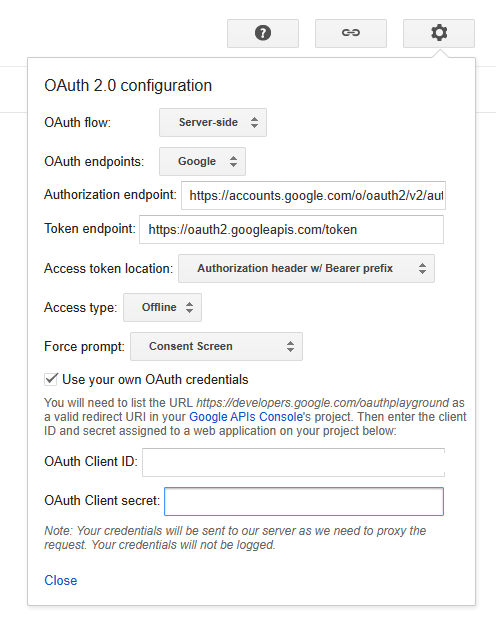
Task: Click the arrows beside Consent Screen
Action: click(x=290, y=346)
